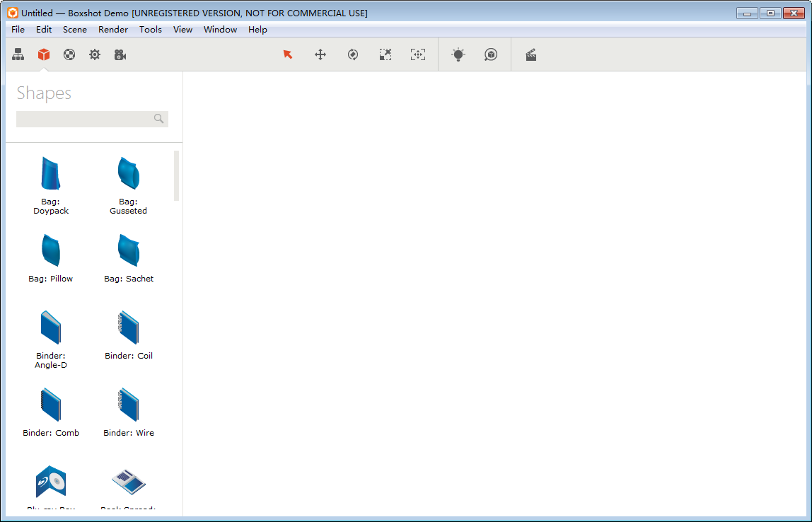Focus the Shapes search field
The image size is (812, 522).
92,119
